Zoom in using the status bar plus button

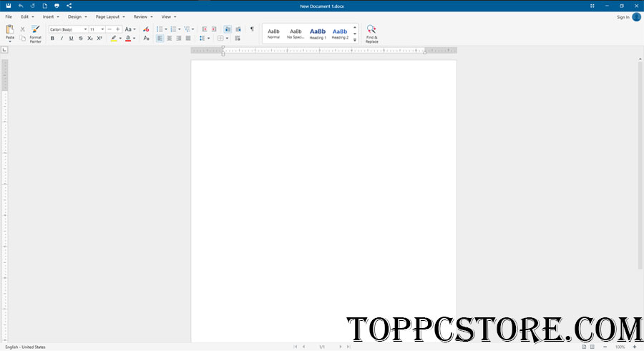tap(635, 347)
